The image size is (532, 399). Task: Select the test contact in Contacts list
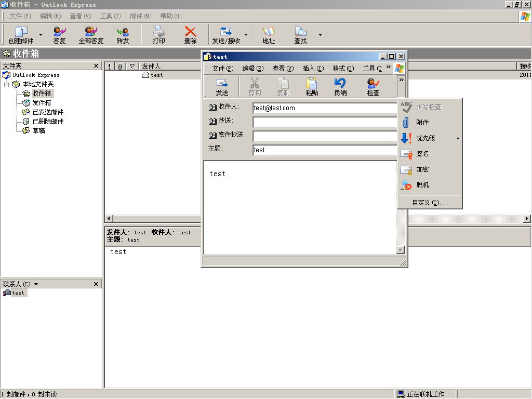[15, 293]
